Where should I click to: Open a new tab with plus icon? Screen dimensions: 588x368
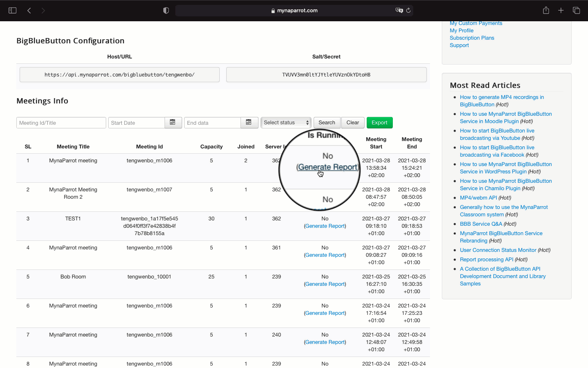click(x=561, y=10)
